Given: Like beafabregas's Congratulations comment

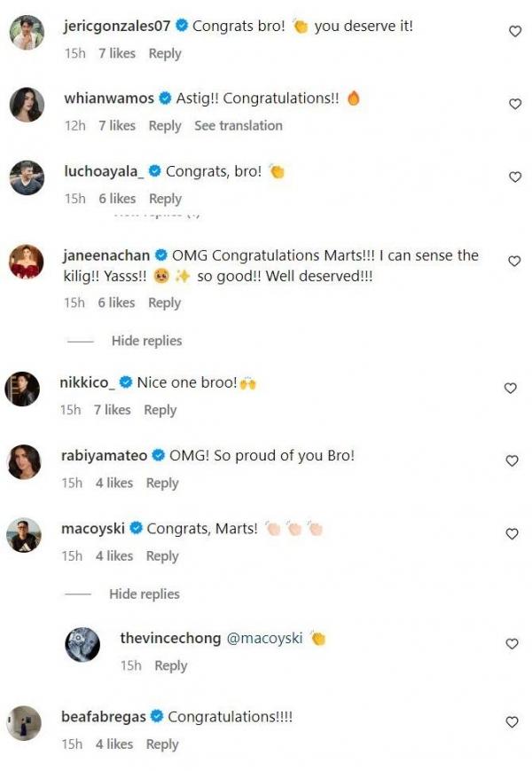Looking at the screenshot, I should pyautogui.click(x=512, y=721).
